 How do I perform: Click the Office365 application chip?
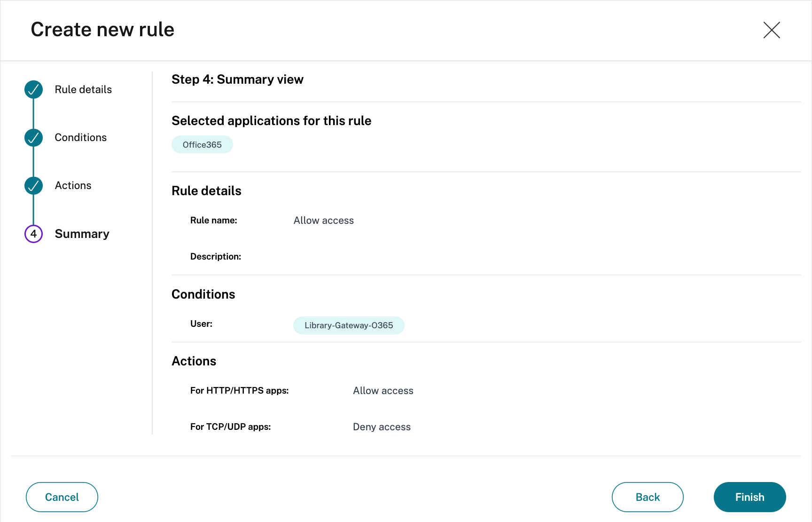pos(202,145)
